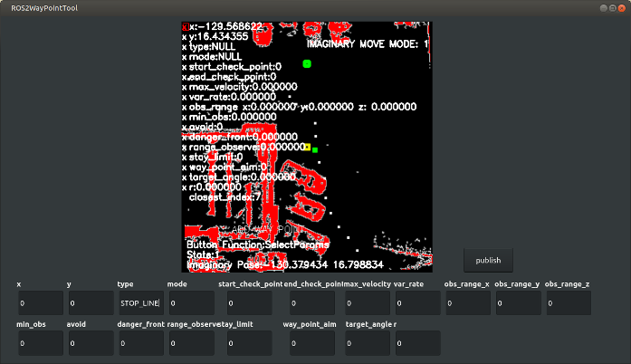The image size is (631, 364).
Task: Focus the stay_limit input field
Action: (x=250, y=343)
